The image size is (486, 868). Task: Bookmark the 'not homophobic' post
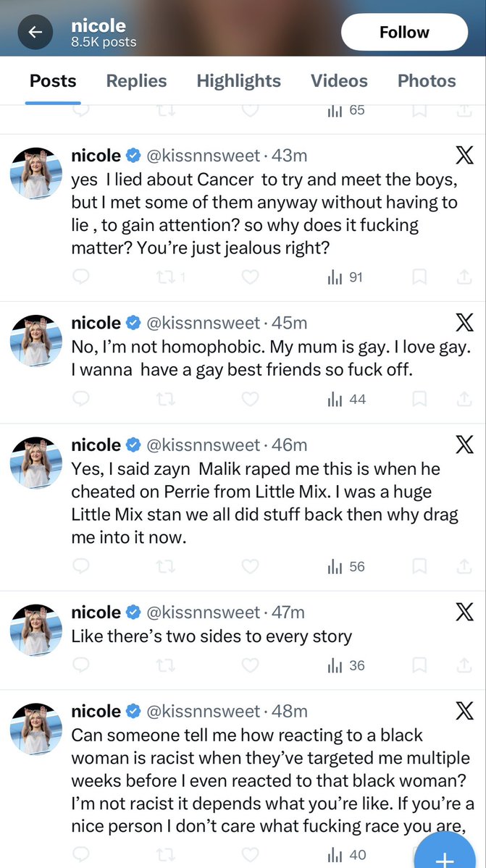pyautogui.click(x=419, y=399)
